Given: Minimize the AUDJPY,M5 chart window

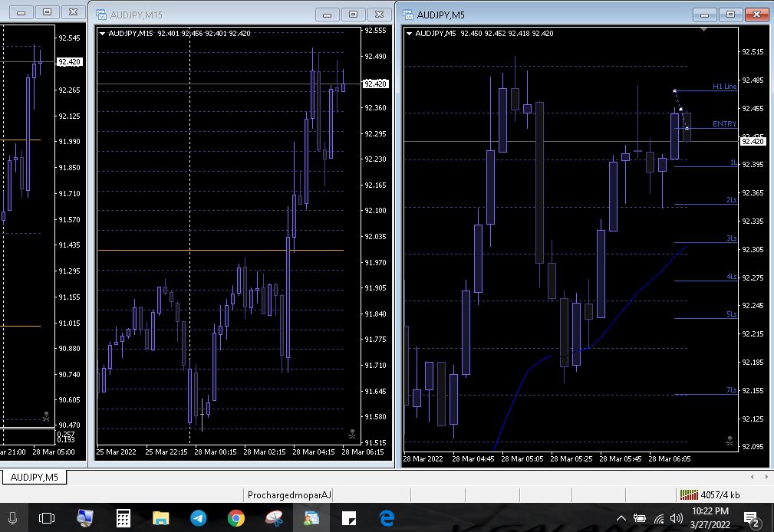Looking at the screenshot, I should pos(704,15).
